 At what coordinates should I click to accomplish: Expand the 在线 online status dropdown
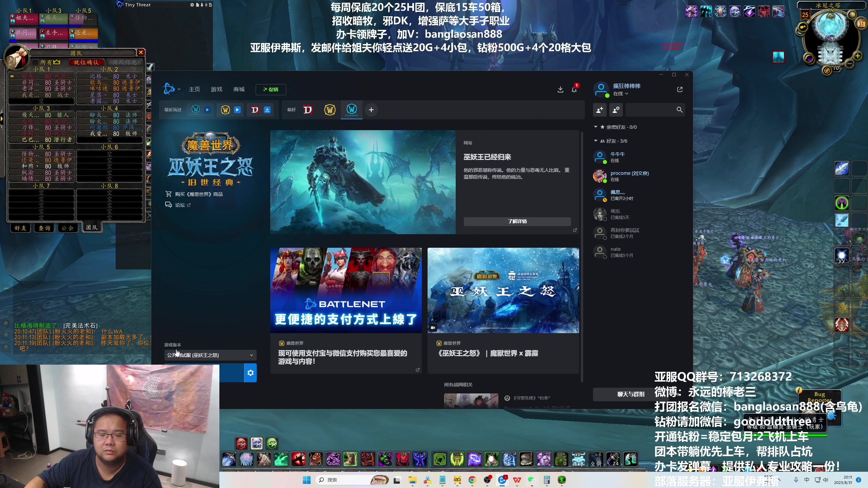tap(622, 94)
